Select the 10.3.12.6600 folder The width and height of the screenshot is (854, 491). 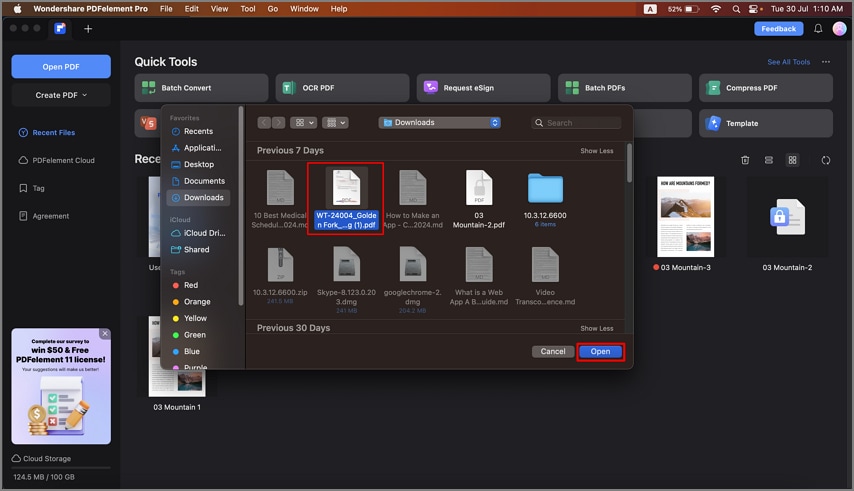click(x=545, y=199)
